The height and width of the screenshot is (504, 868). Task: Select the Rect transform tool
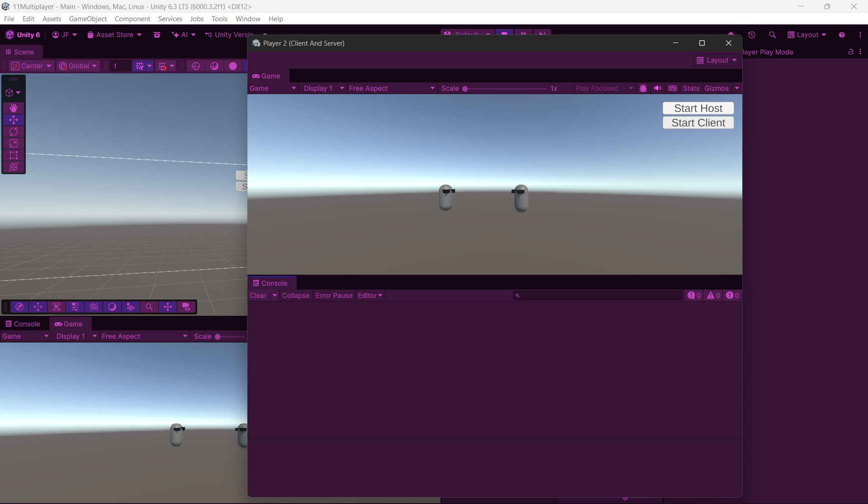point(14,155)
